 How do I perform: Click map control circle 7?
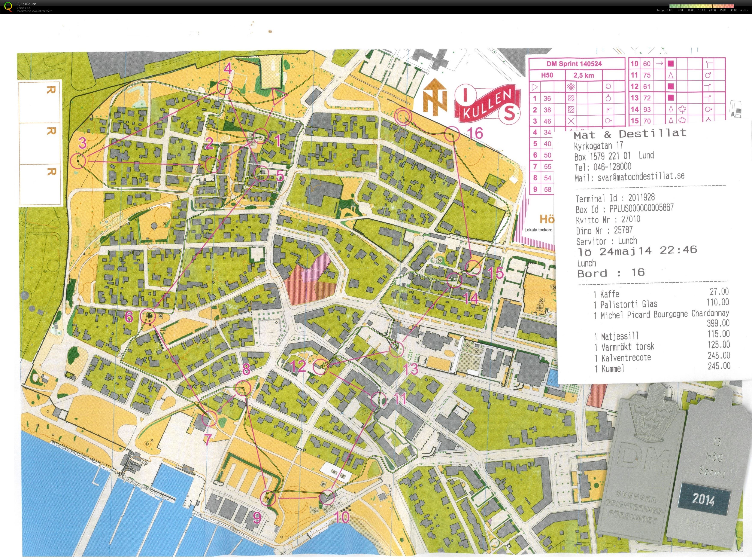[x=209, y=418]
